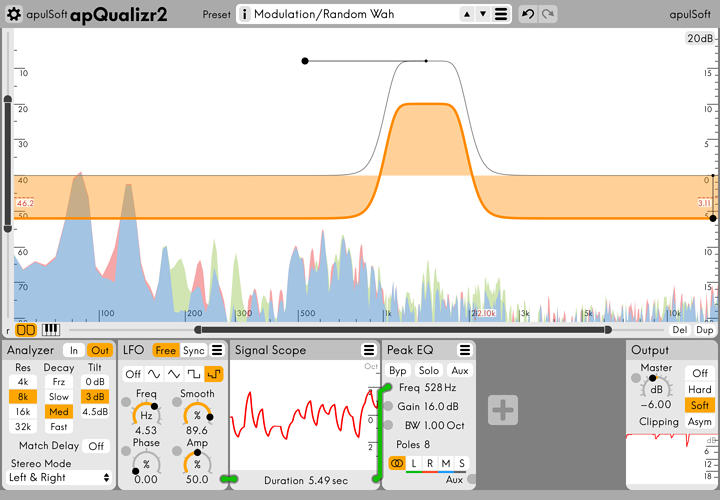Set analyzer tilt to 0 dB

(x=95, y=382)
